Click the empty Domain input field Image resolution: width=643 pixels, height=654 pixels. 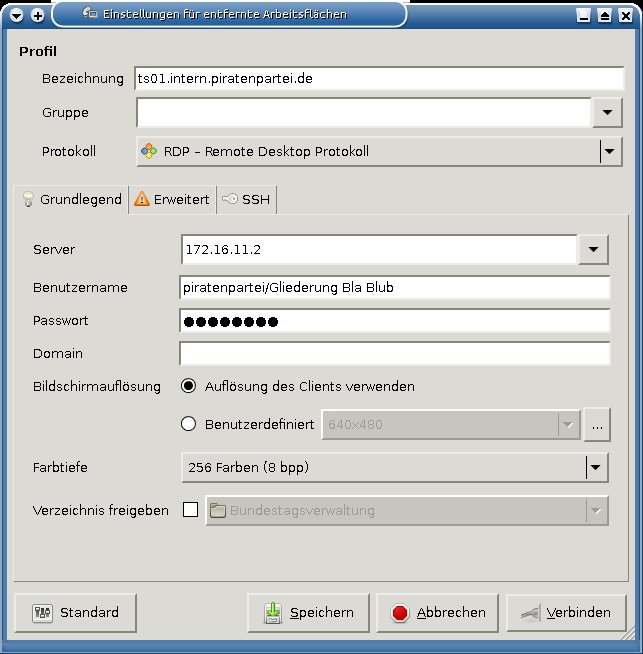394,354
